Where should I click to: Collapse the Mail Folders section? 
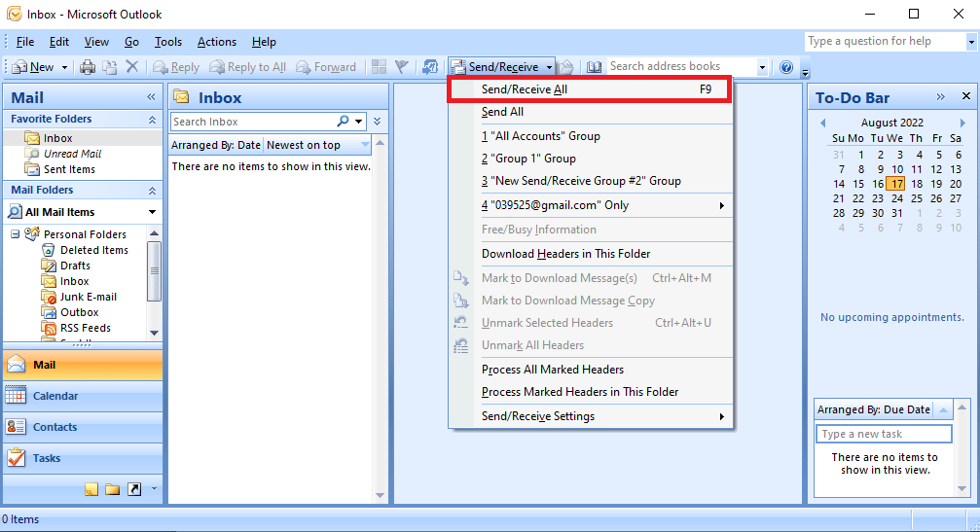point(152,191)
